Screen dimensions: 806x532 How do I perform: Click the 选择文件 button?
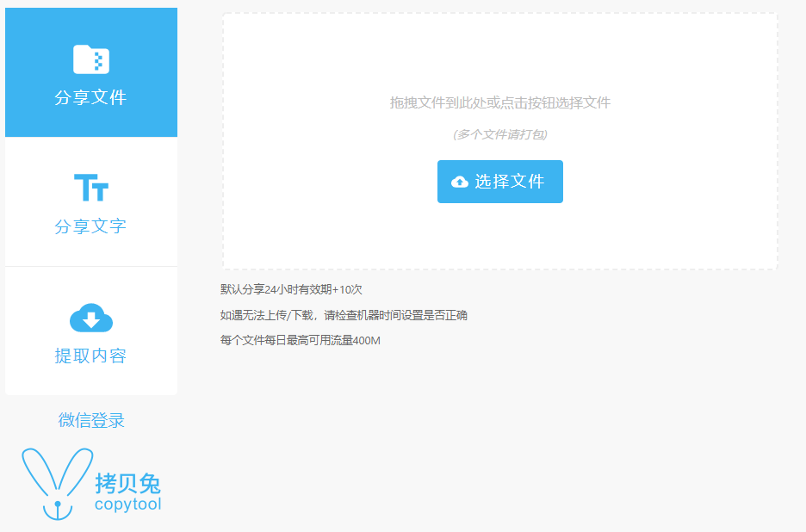pyautogui.click(x=499, y=182)
